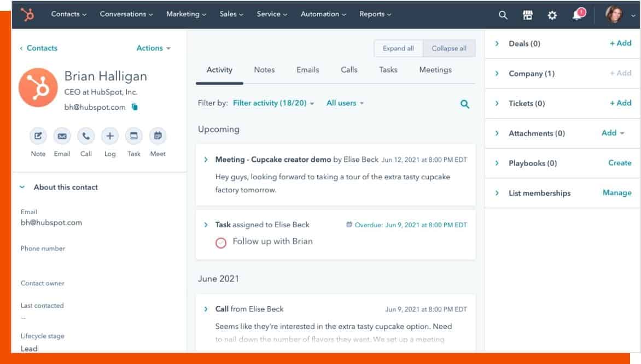
Task: Expand the Attachments (0) section
Action: pos(497,133)
